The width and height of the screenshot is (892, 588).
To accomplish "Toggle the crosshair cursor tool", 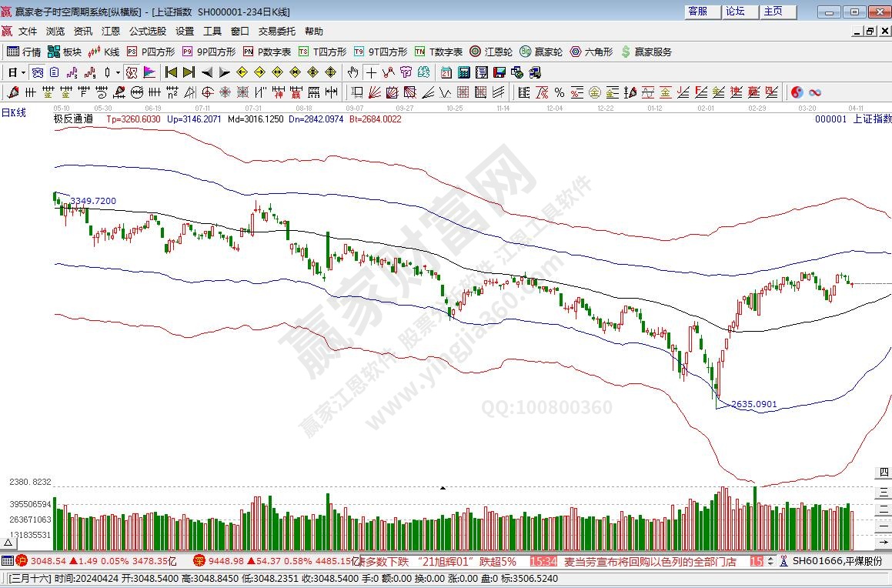I will [371, 72].
